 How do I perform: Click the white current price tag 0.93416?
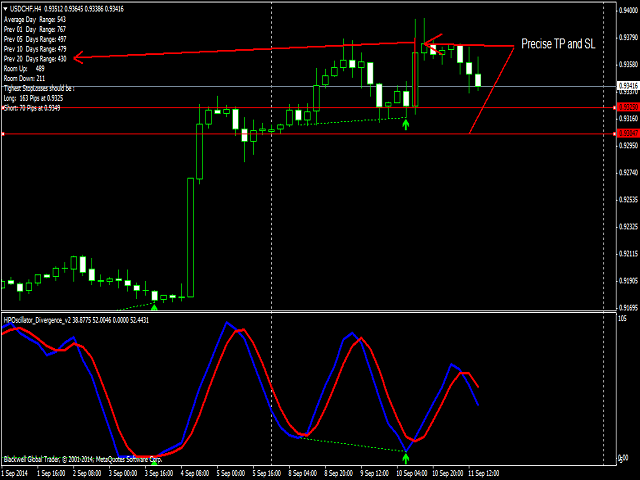pyautogui.click(x=629, y=86)
